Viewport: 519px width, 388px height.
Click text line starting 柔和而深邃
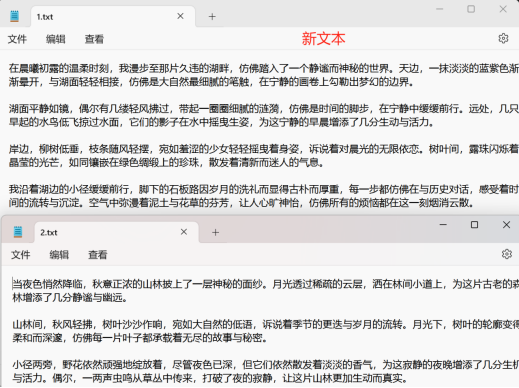click(x=140, y=338)
